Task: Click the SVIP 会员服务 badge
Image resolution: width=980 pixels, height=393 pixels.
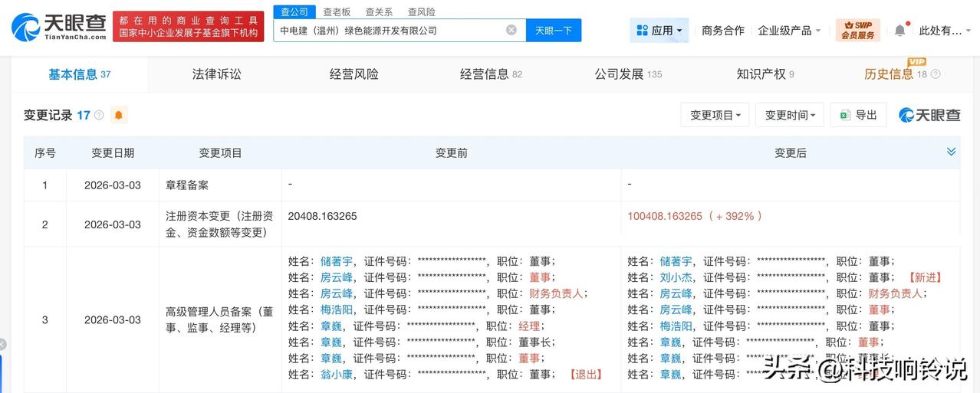Action: point(858,30)
